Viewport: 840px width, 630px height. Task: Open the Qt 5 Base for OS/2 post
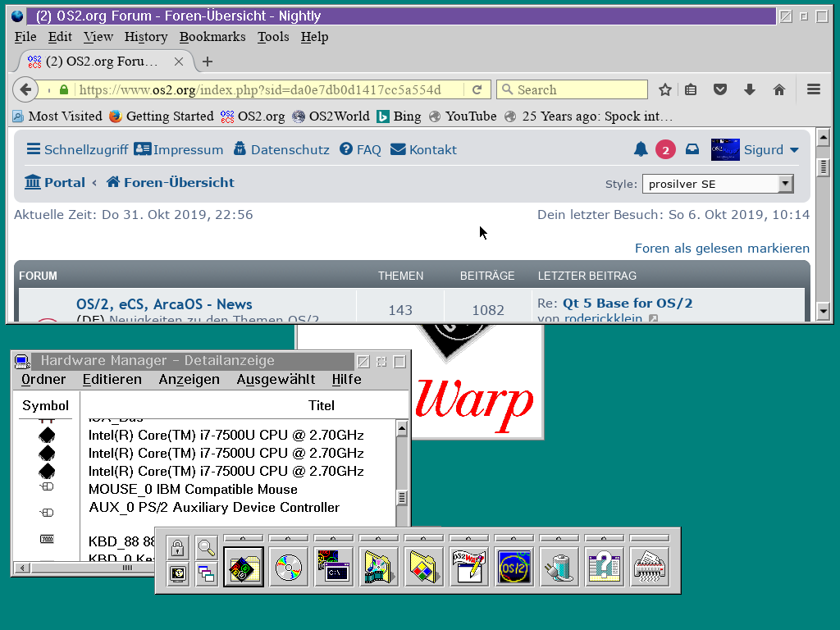[x=628, y=304]
